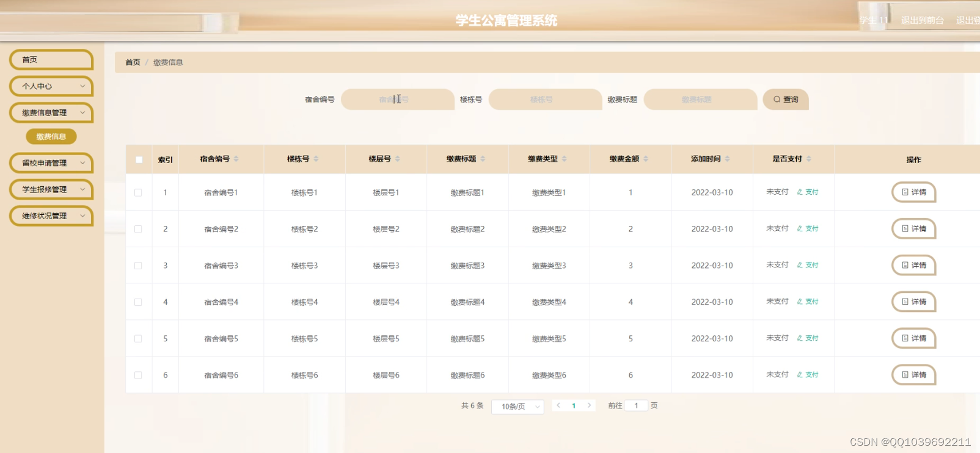Sort by 楼层号 column arrows

pyautogui.click(x=398, y=159)
